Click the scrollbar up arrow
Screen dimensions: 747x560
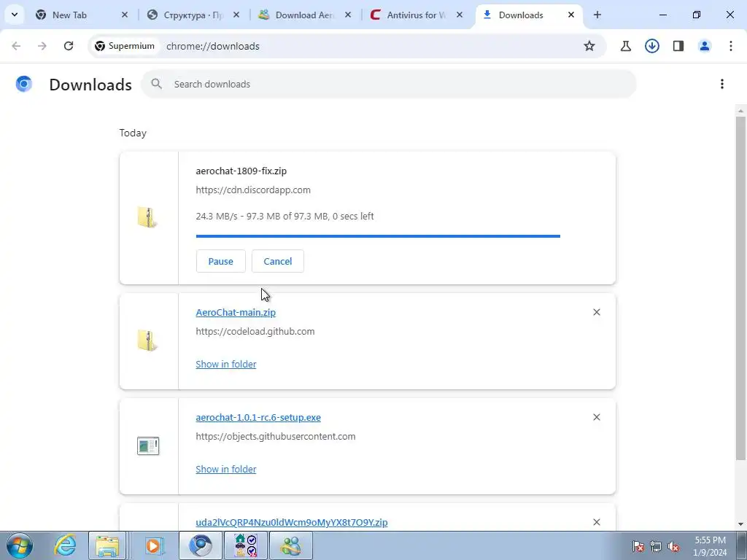tap(740, 111)
